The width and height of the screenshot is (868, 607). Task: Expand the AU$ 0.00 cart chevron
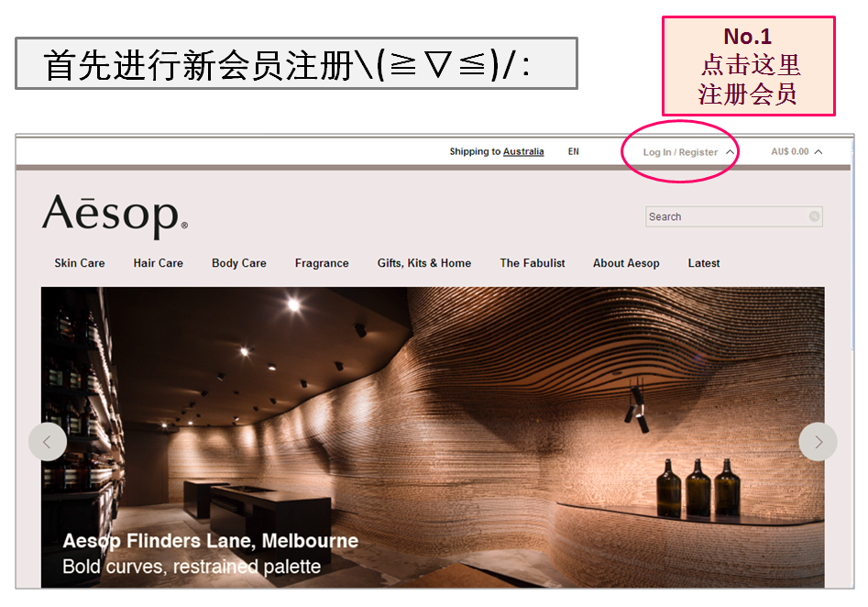tap(819, 152)
